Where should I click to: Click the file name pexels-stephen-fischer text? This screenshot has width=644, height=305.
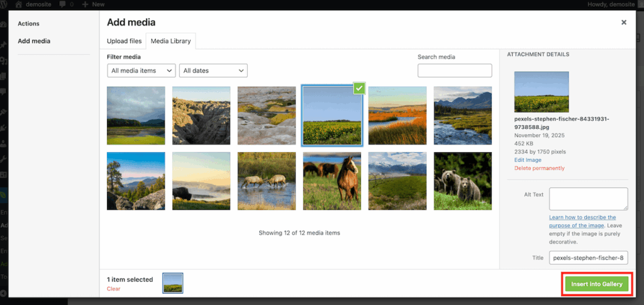point(562,123)
